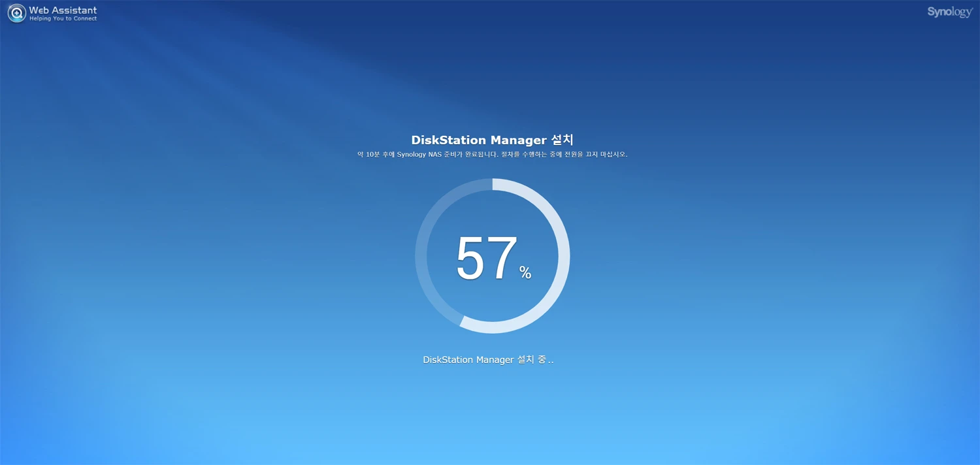Screen dimensions: 980x465
Task: Click "설치" at the end of the heading
Action: click(x=563, y=140)
